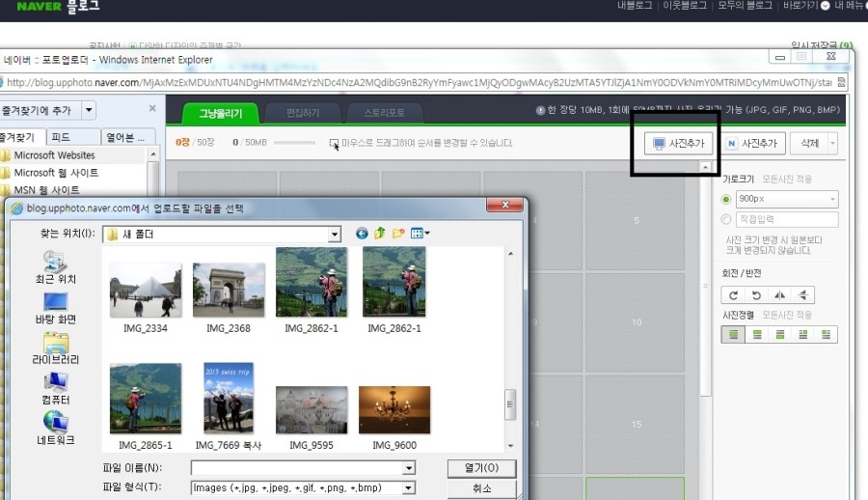Click the 직접입력 width input field
The image size is (868, 500).
(787, 219)
